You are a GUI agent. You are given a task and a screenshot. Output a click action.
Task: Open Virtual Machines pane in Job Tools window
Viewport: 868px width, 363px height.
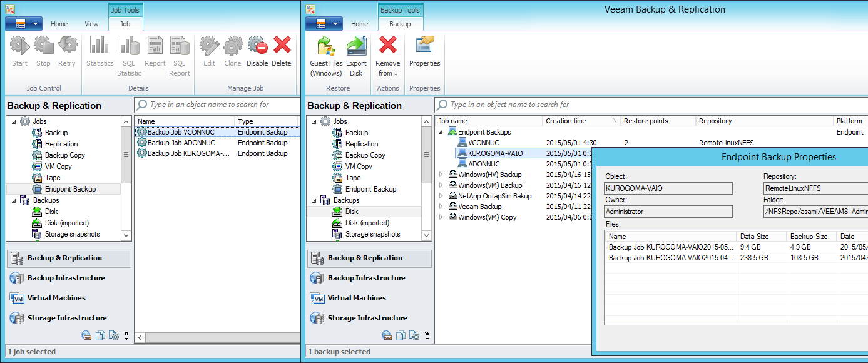pos(69,298)
